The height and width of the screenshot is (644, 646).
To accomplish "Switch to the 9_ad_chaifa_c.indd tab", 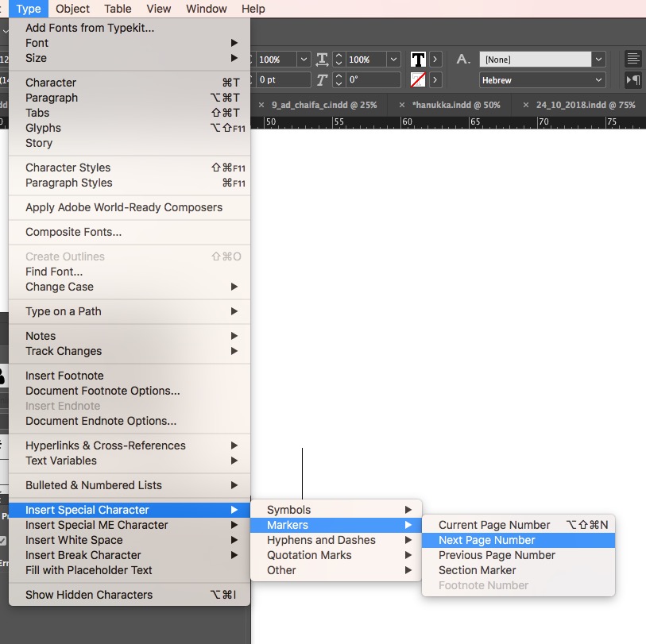I will [x=323, y=105].
